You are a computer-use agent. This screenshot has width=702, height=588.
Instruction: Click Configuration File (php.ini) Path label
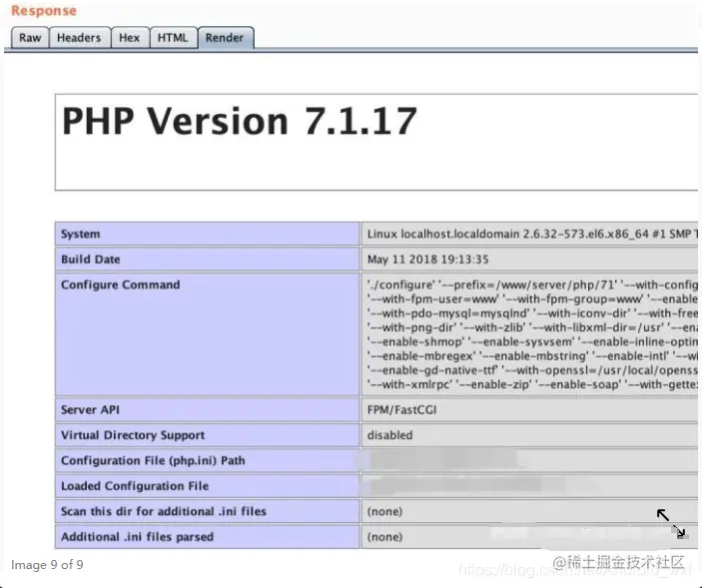[x=153, y=461]
